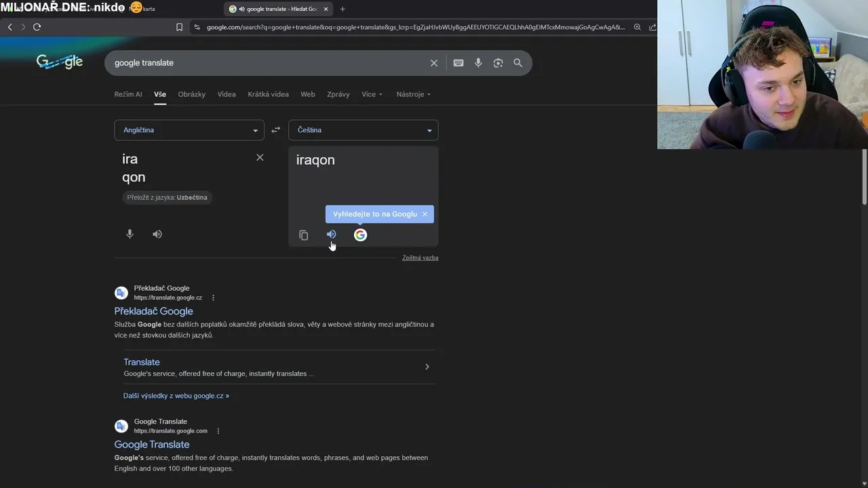Clear the translation source text
The width and height of the screenshot is (868, 488).
[x=260, y=157]
